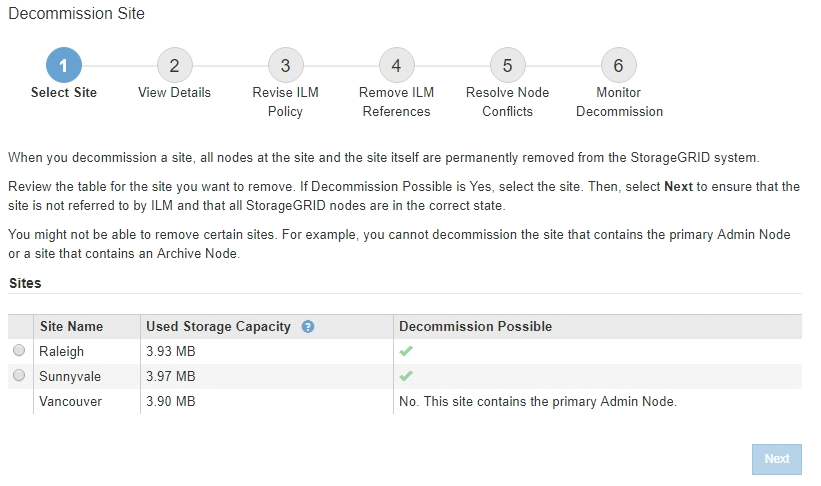The image size is (821, 486).
Task: Click the Decommission Site page heading
Action: [76, 14]
